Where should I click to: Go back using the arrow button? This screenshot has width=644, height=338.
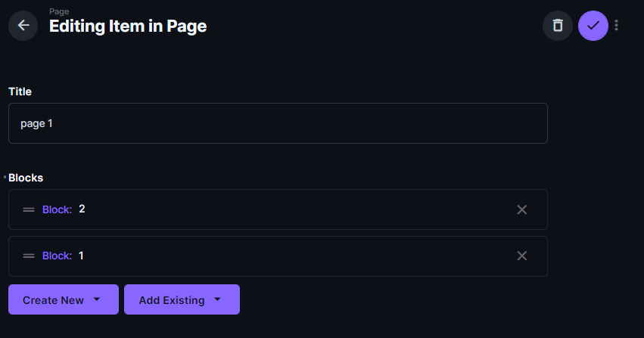coord(23,26)
